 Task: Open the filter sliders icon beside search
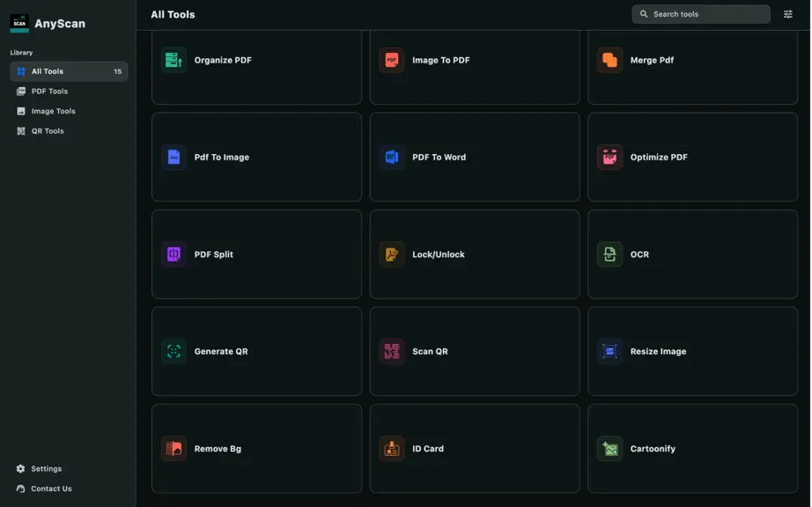tap(787, 14)
